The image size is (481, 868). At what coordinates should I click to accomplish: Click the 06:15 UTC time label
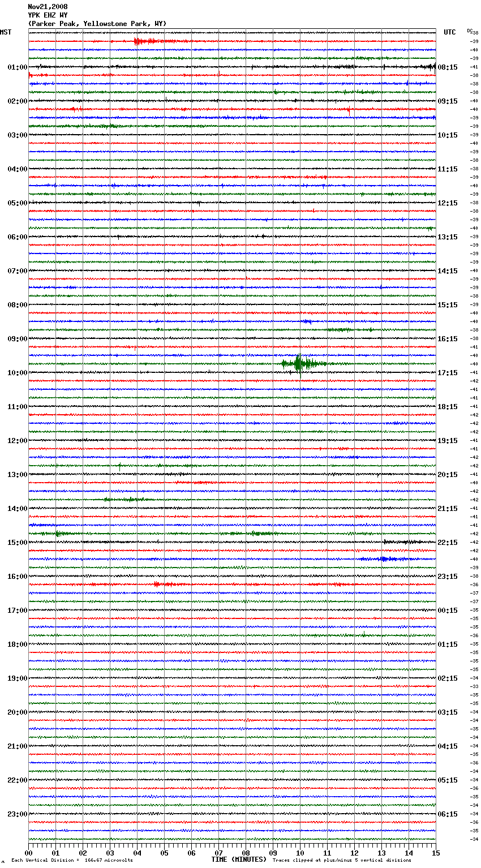(448, 814)
